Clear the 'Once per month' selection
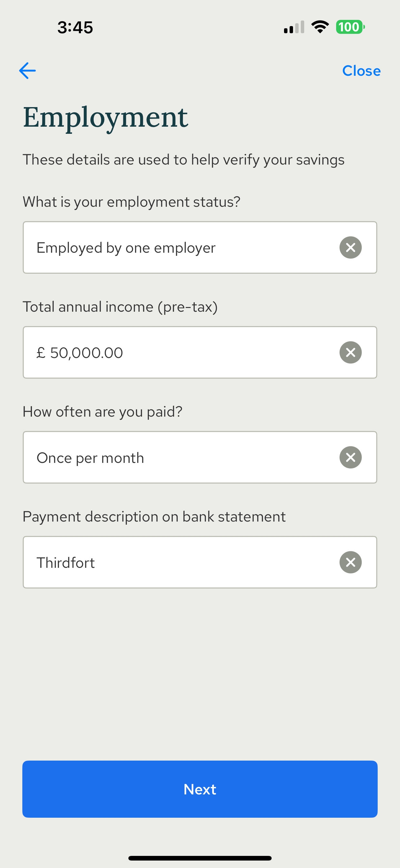Screen dimensions: 400x868 pos(350,458)
